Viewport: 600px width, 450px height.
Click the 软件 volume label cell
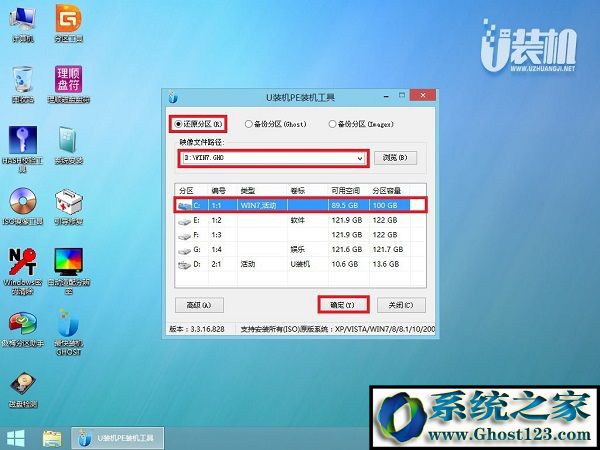pyautogui.click(x=297, y=220)
